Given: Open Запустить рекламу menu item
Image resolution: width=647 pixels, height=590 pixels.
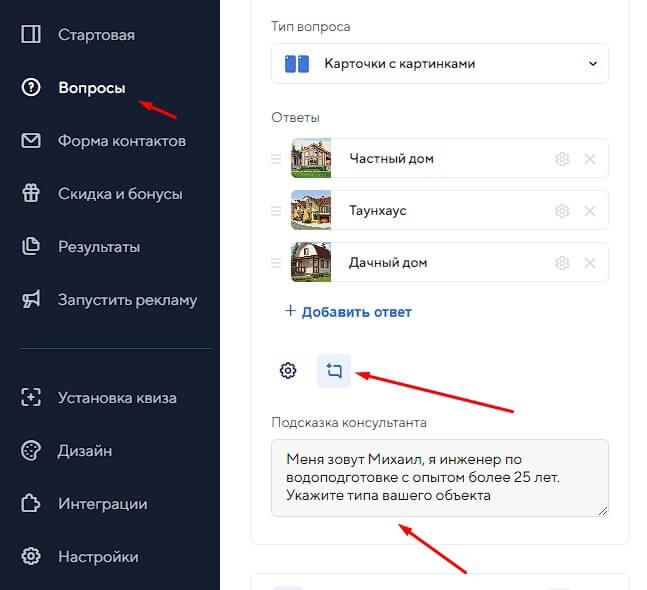Looking at the screenshot, I should [x=128, y=300].
